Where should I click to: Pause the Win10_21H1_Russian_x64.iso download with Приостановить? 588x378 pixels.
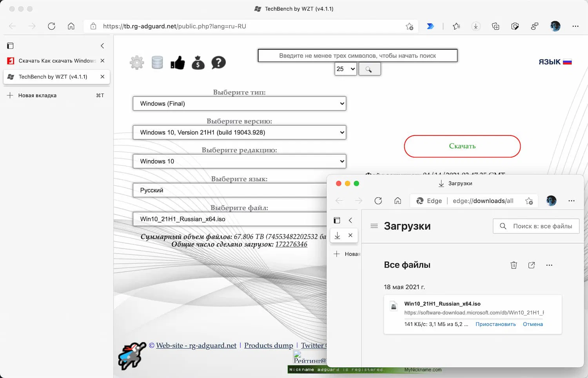coord(495,324)
